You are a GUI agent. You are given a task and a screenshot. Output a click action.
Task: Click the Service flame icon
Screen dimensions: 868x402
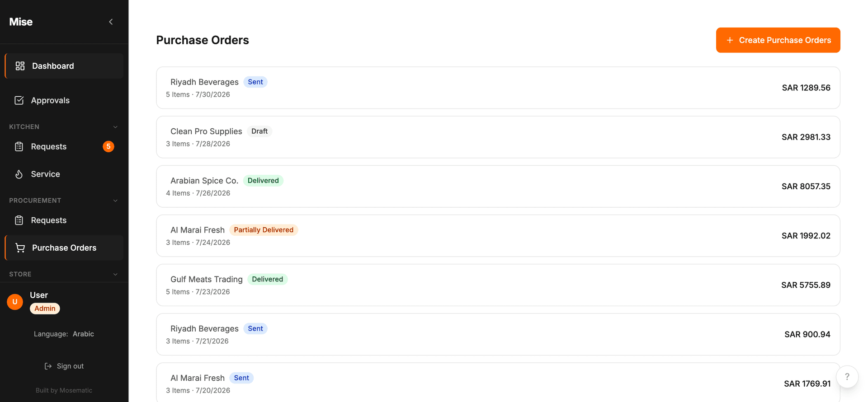(19, 174)
